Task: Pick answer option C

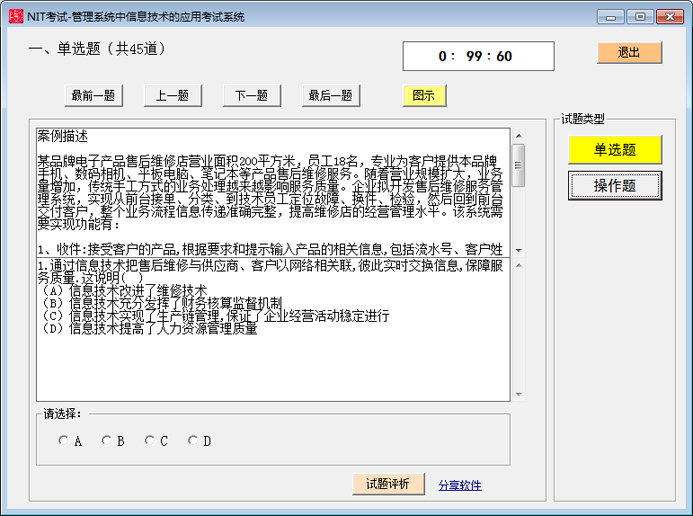Action: click(x=150, y=440)
